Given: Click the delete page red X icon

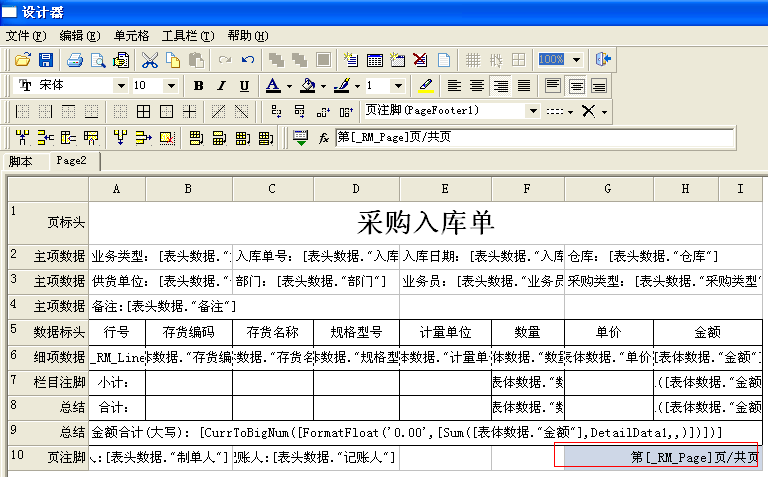Looking at the screenshot, I should point(420,60).
